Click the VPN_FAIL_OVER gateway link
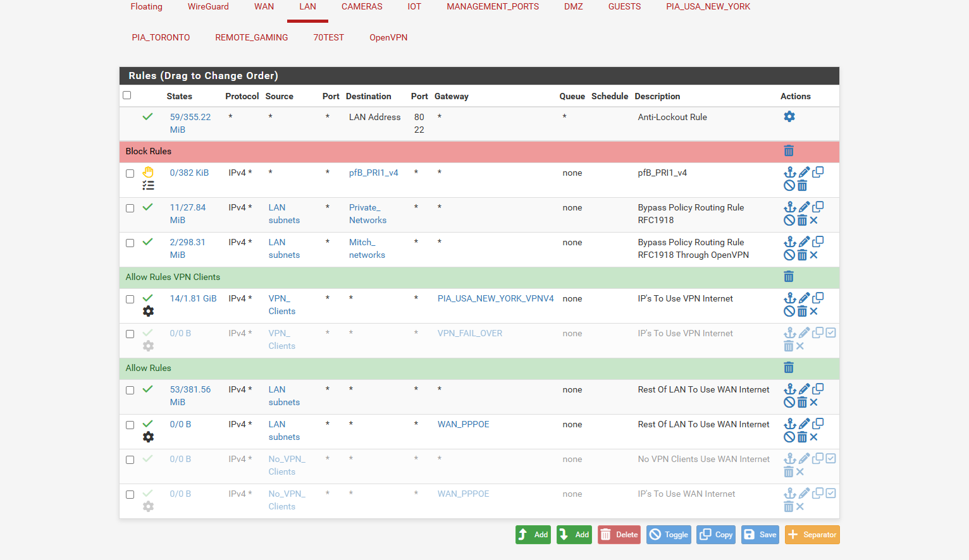This screenshot has height=560, width=969. click(x=470, y=333)
